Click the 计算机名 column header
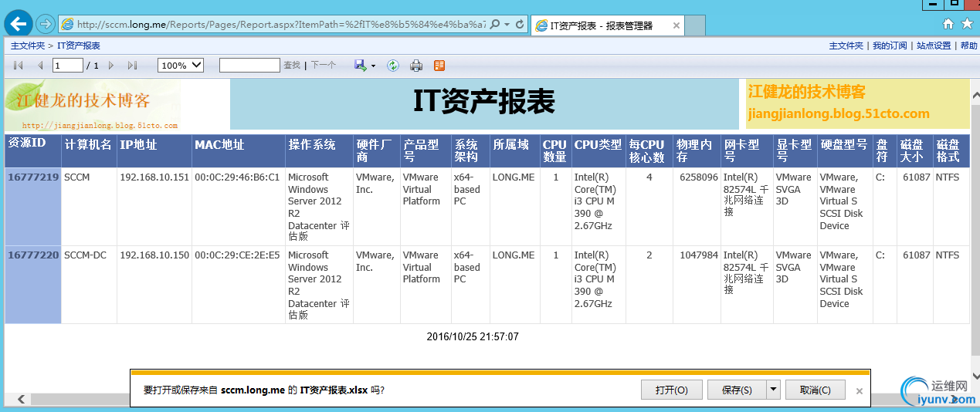Screen dimensions: 980x412 pos(89,150)
